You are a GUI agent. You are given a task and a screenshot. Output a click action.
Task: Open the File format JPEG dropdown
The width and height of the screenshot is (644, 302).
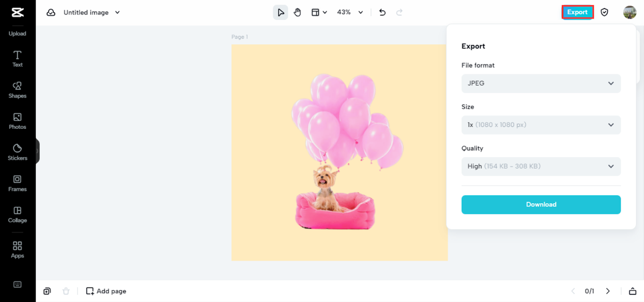click(x=541, y=84)
